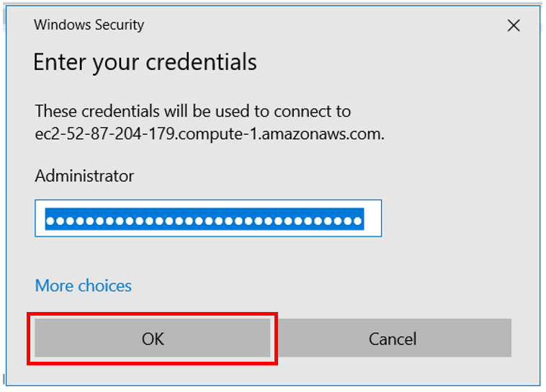Click the Windows Security title text
The height and width of the screenshot is (392, 546).
tap(89, 25)
